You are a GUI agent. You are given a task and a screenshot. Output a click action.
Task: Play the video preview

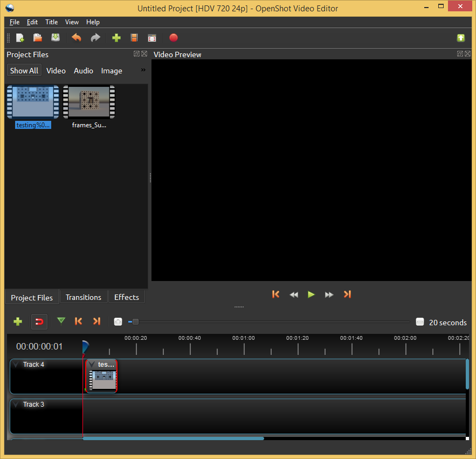311,294
